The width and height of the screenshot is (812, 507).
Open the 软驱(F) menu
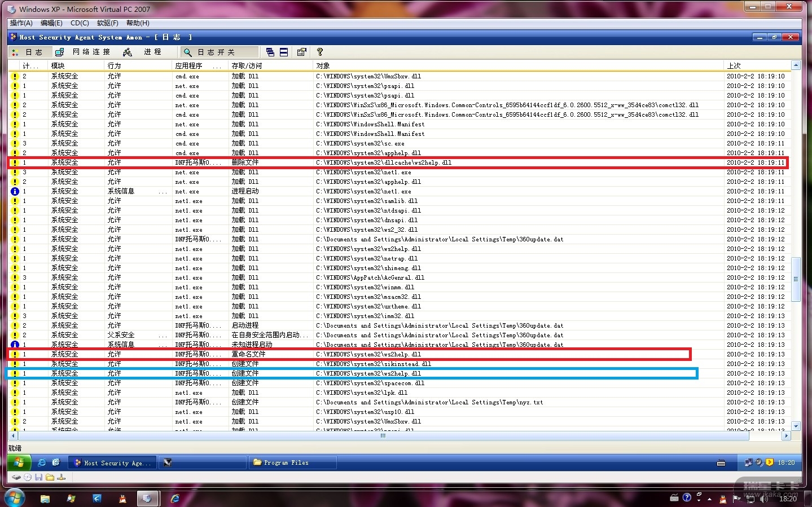coord(107,23)
